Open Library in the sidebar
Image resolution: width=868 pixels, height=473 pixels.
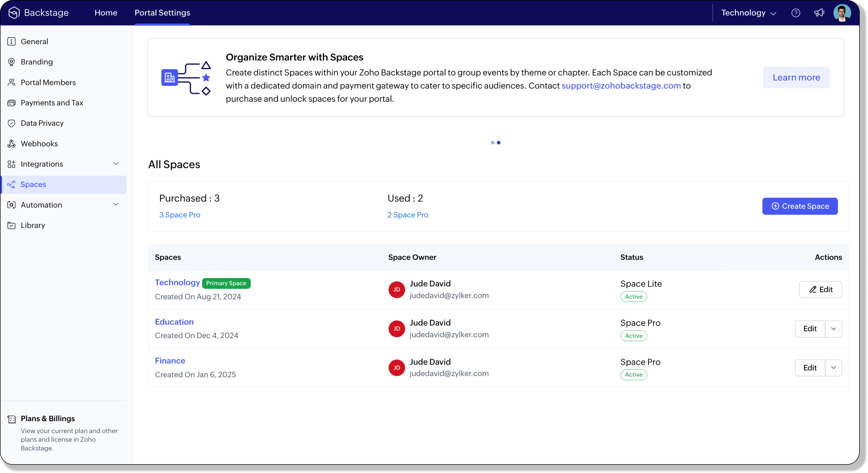(x=33, y=225)
